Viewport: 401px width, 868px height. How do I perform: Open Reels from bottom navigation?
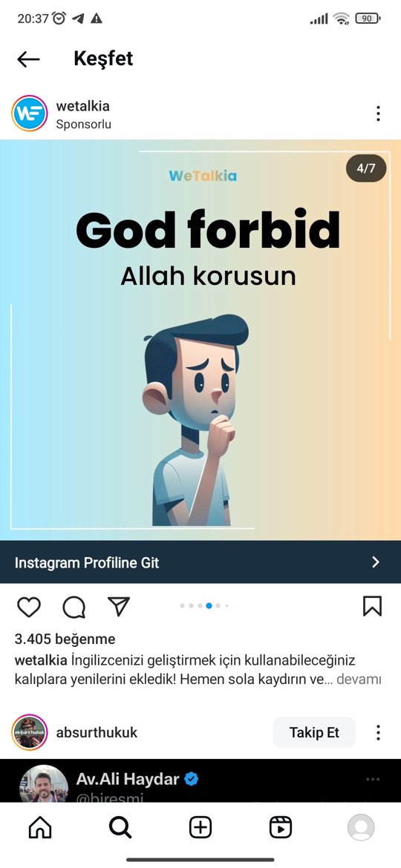(x=280, y=828)
